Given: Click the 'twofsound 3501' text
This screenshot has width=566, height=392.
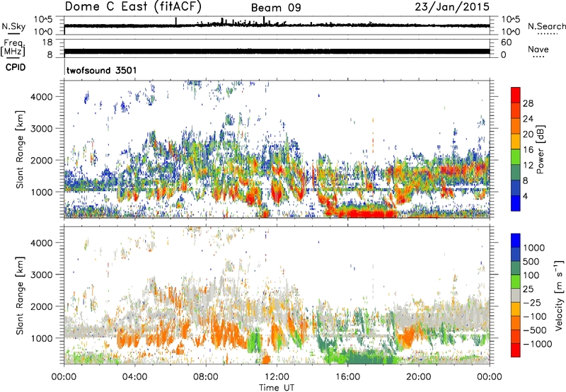Looking at the screenshot, I should coord(101,70).
